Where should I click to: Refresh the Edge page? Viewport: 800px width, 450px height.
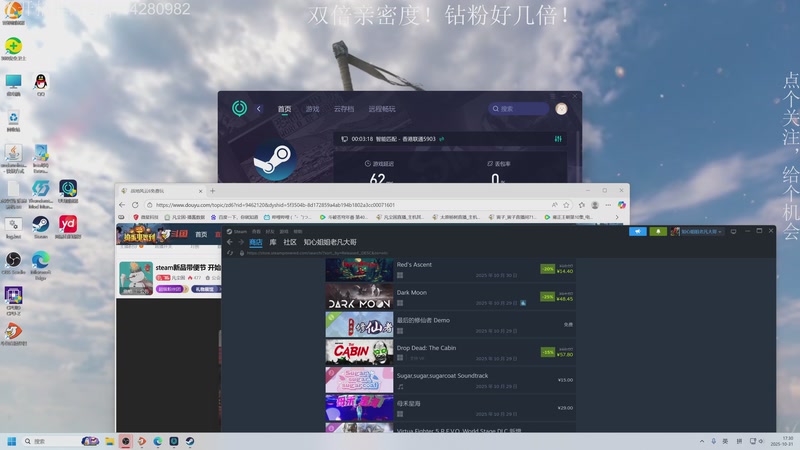[135, 205]
